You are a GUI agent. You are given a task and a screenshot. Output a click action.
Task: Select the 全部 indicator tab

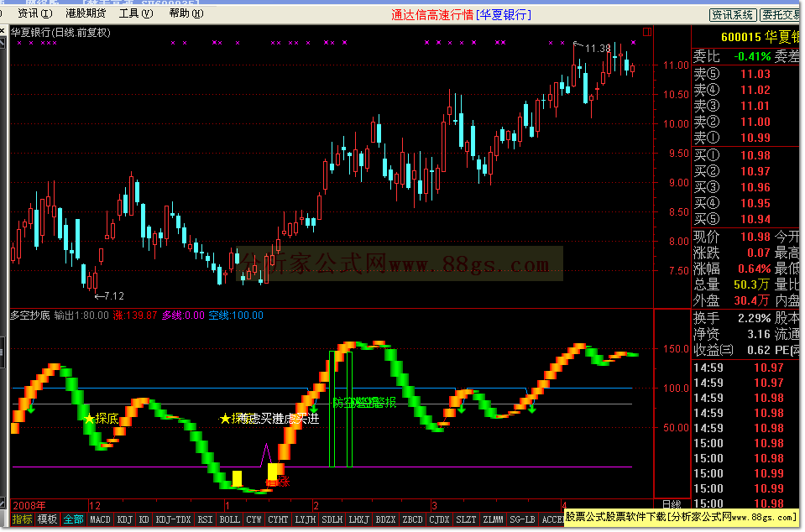tap(73, 519)
